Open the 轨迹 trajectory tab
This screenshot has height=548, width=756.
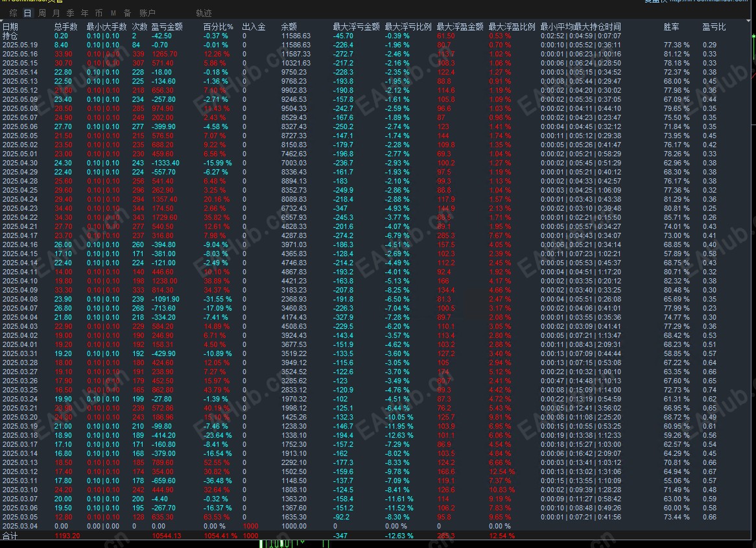[204, 13]
